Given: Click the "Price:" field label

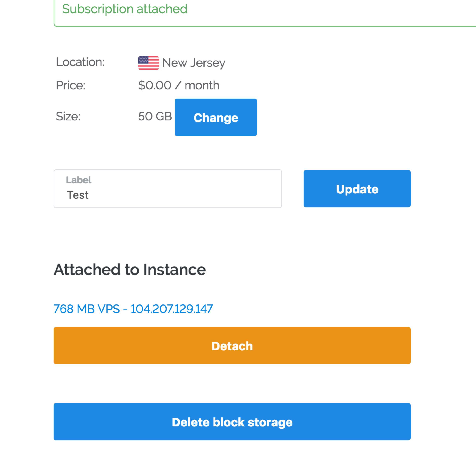Looking at the screenshot, I should 70,85.
